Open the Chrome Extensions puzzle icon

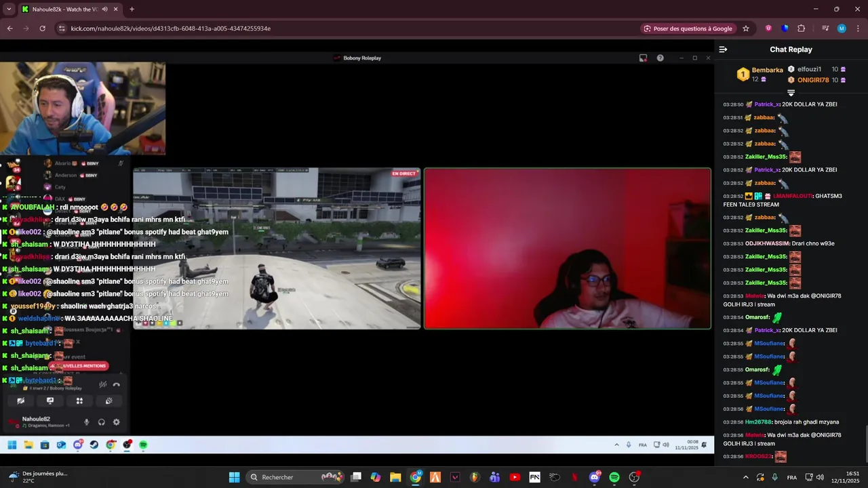801,28
